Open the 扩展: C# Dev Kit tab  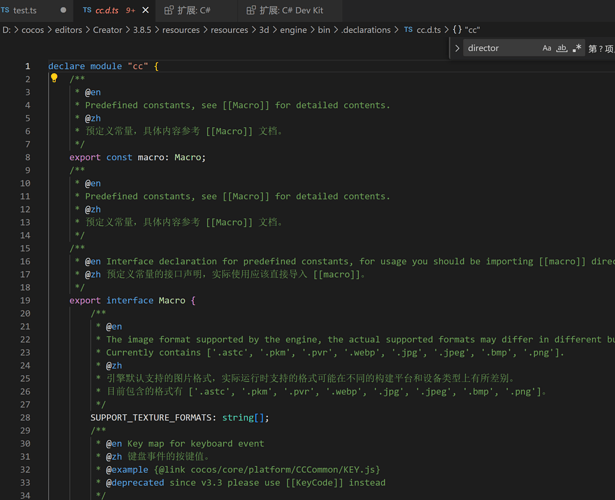[291, 10]
